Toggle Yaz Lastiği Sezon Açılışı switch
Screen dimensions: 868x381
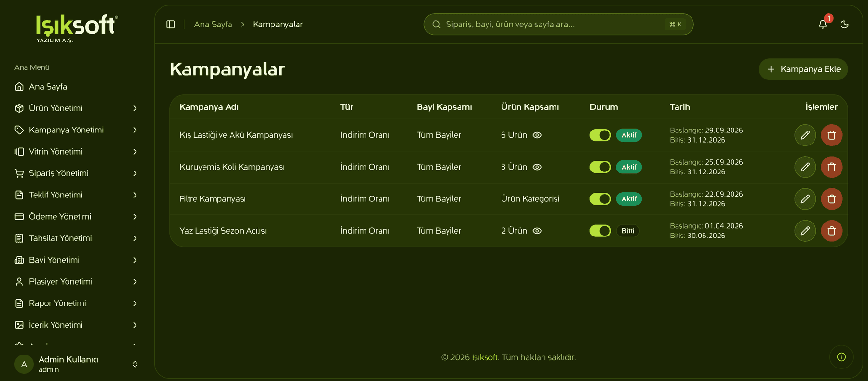pos(600,231)
